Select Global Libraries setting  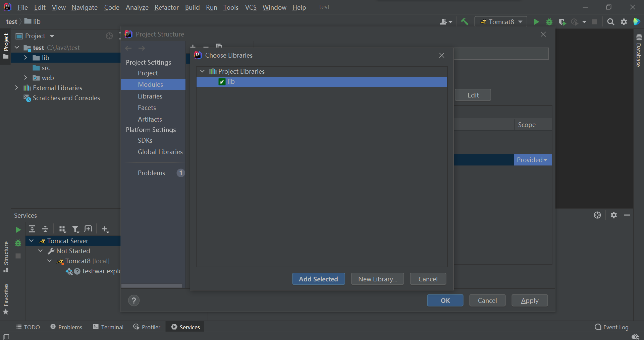tap(160, 152)
